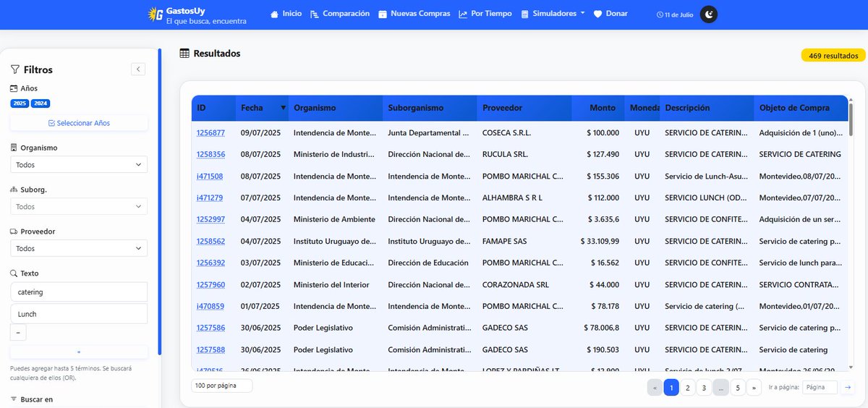Click the 2024 year badge

click(41, 103)
